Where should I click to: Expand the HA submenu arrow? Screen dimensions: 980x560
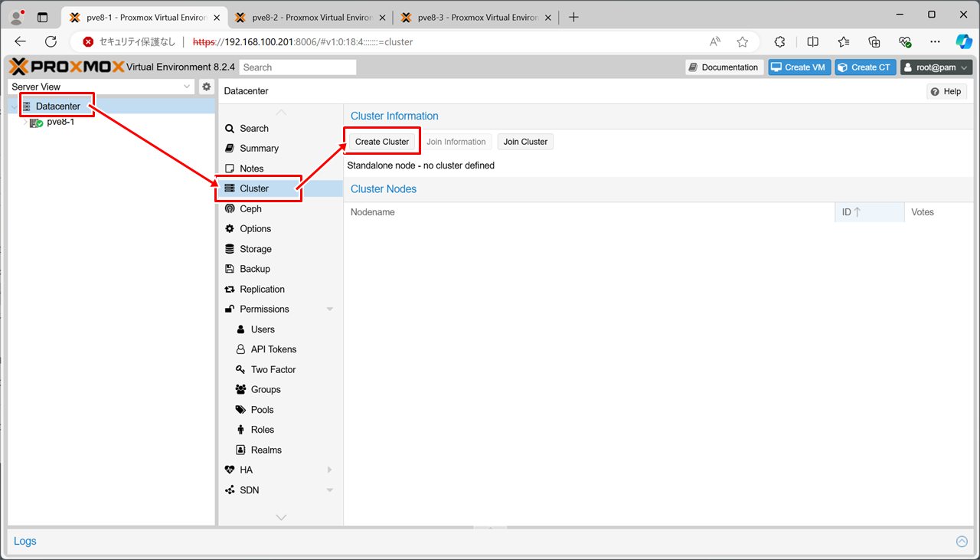[330, 470]
